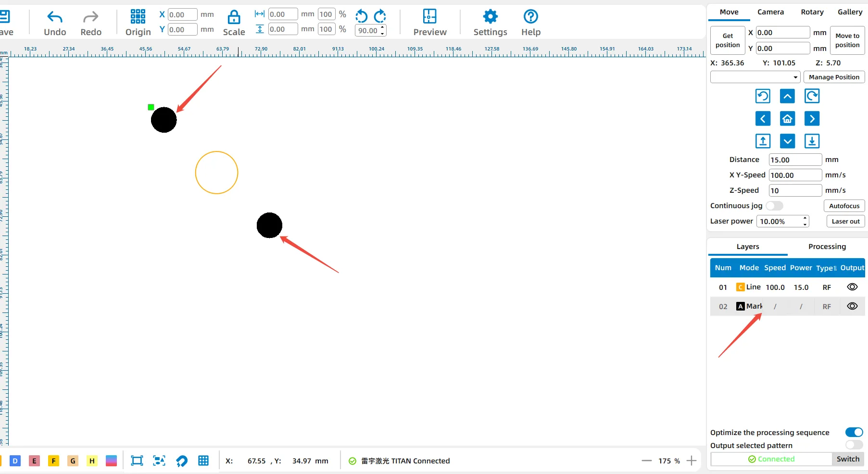The image size is (868, 474).
Task: Click the home button in jog controls
Action: (x=787, y=119)
